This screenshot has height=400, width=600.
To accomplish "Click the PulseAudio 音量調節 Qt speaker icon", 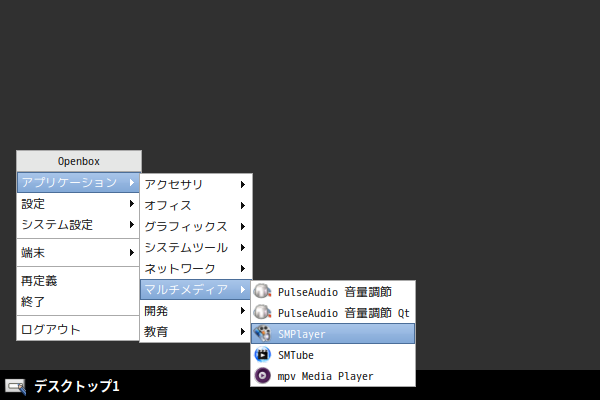I will tap(262, 312).
